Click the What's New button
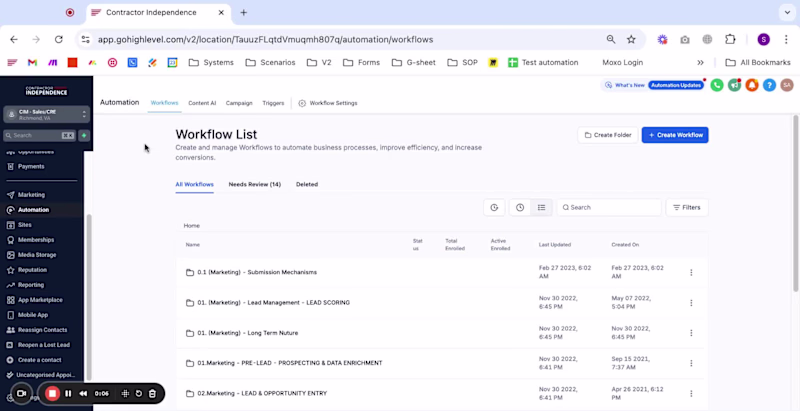Image resolution: width=800 pixels, height=411 pixels. point(624,85)
